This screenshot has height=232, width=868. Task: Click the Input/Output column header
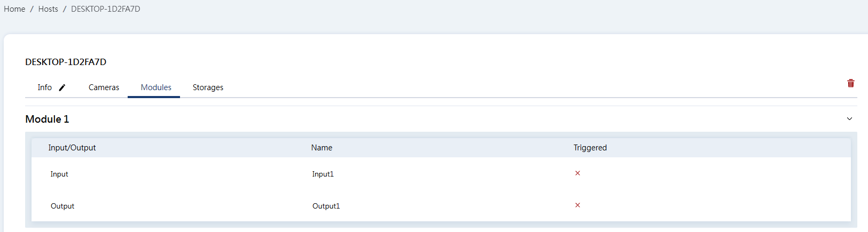pos(72,148)
